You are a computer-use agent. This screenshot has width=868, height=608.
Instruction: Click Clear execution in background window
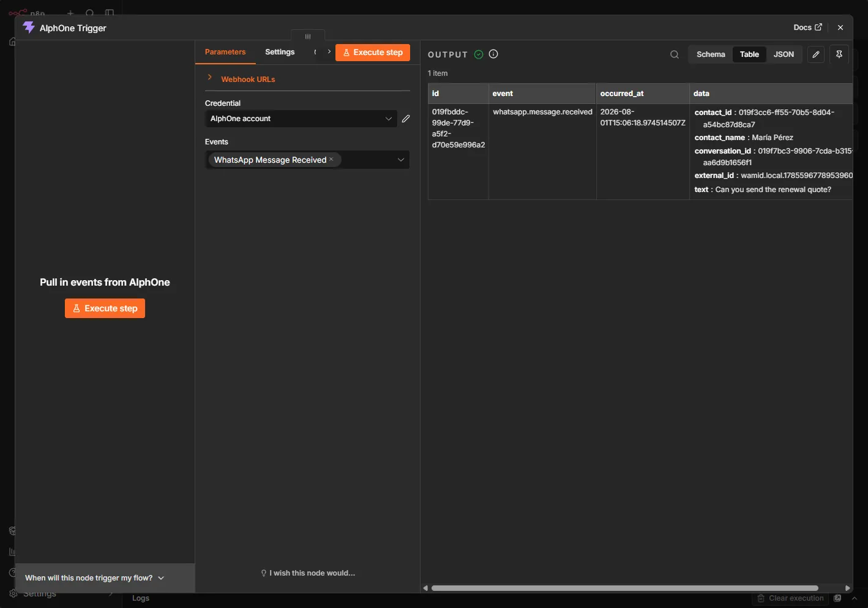(790, 598)
